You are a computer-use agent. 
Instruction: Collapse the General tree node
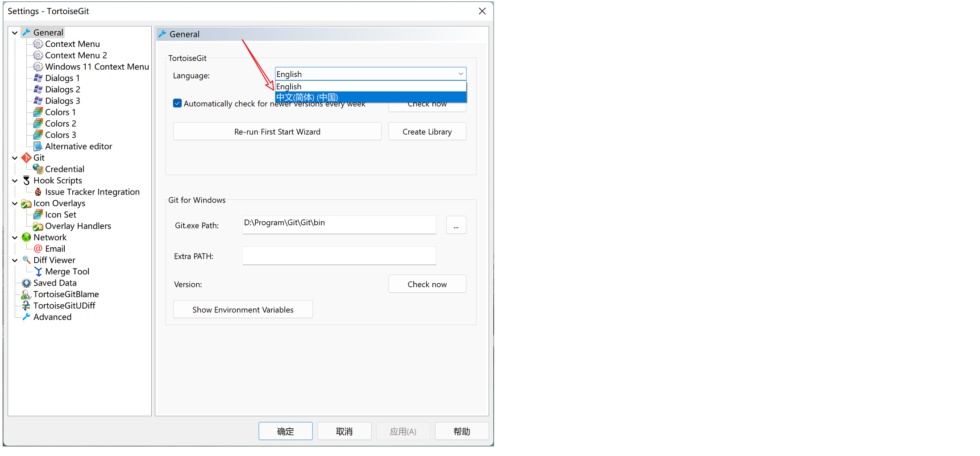pyautogui.click(x=15, y=33)
